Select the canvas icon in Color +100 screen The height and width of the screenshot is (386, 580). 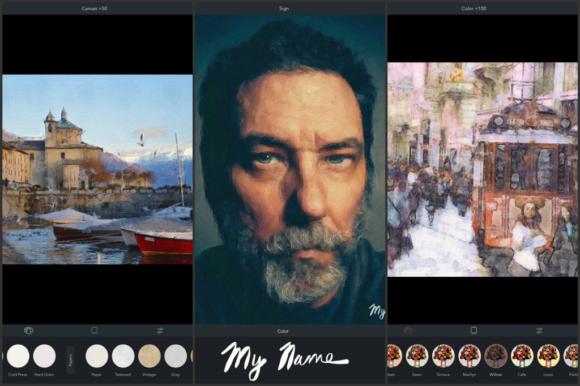pos(474,330)
